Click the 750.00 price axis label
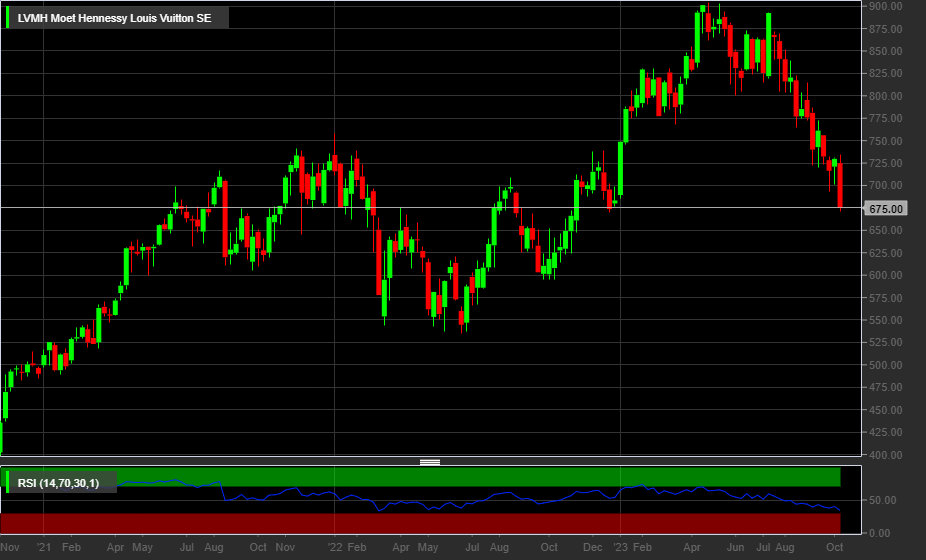 point(885,141)
